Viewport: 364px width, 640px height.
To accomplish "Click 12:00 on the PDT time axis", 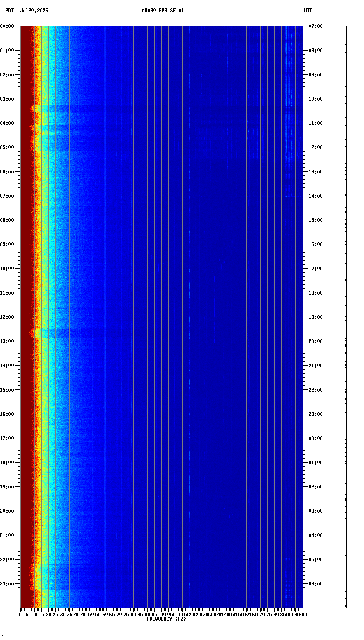I will [7, 317].
